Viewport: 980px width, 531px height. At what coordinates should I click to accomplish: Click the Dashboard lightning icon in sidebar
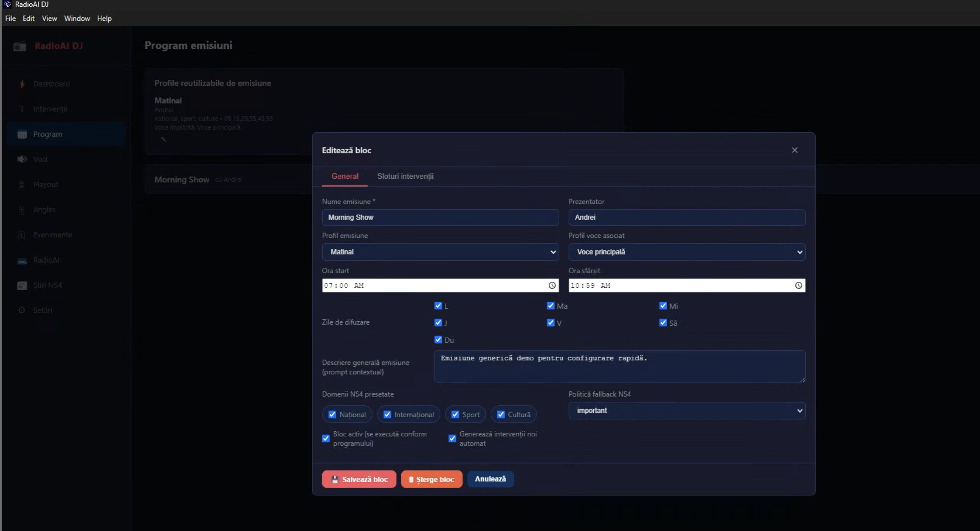click(22, 84)
